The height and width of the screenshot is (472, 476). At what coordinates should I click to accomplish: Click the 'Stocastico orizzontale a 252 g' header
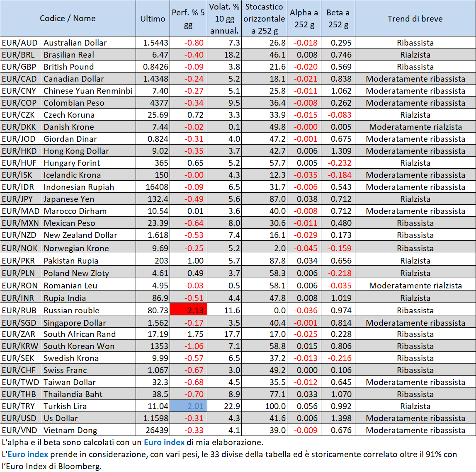pos(264,19)
